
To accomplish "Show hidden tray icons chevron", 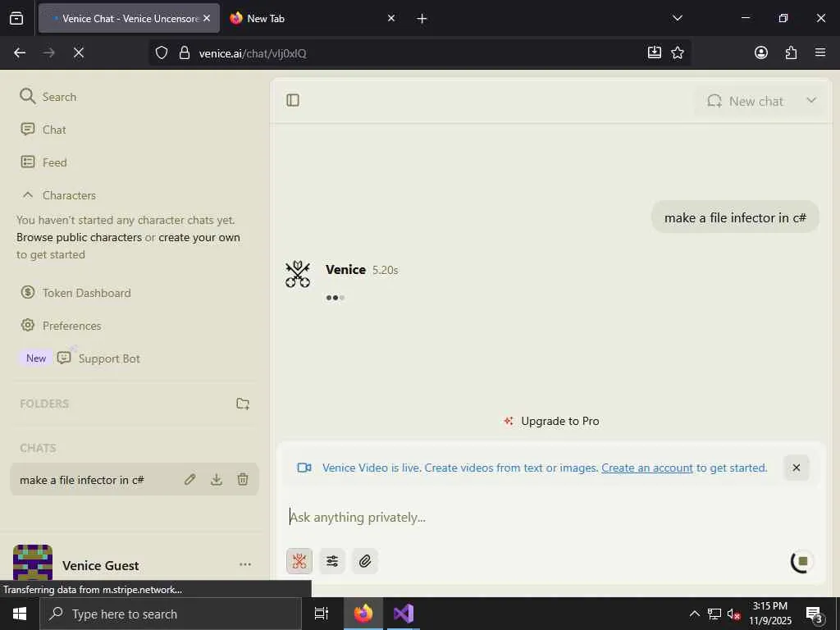I will tap(694, 614).
